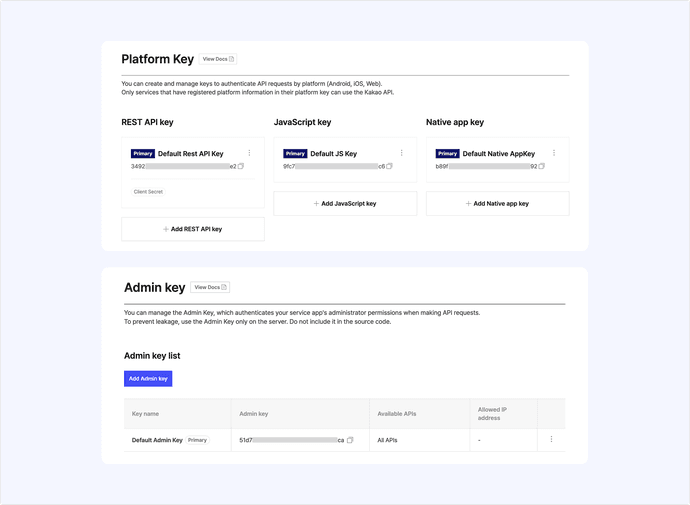Select the Default JS Key name
This screenshot has height=505, width=690.
click(x=334, y=154)
